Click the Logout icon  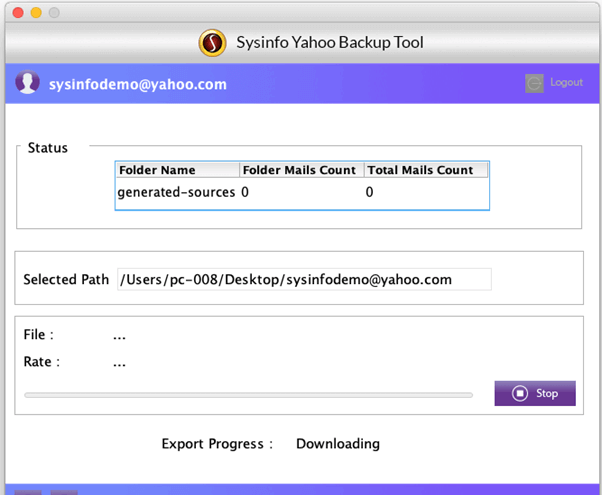[x=534, y=83]
